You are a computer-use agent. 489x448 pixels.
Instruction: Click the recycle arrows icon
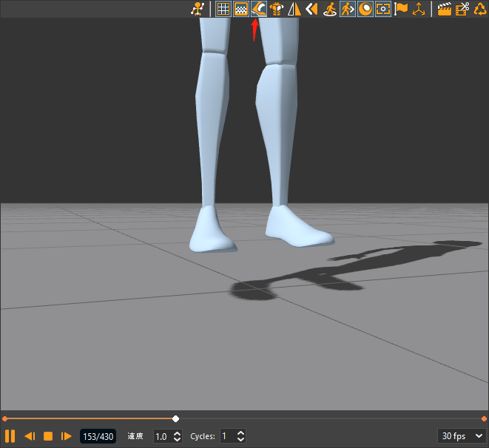coord(480,9)
